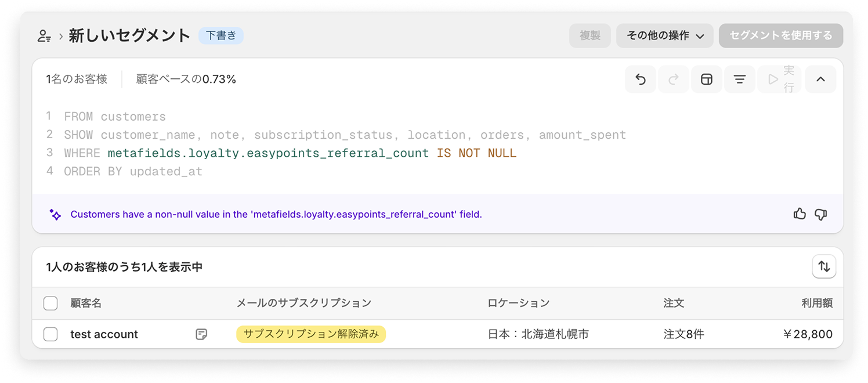The width and height of the screenshot is (868, 383).
Task: Open the filters lines icon
Action: click(x=740, y=80)
